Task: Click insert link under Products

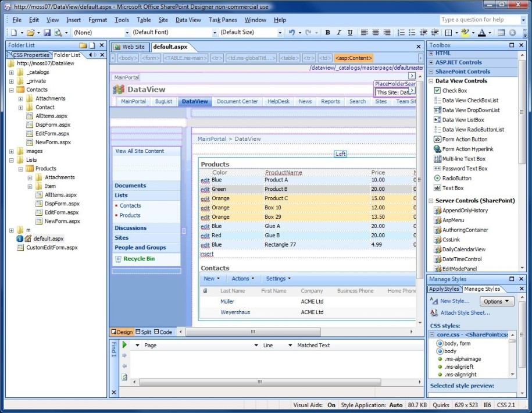Action: (x=207, y=254)
